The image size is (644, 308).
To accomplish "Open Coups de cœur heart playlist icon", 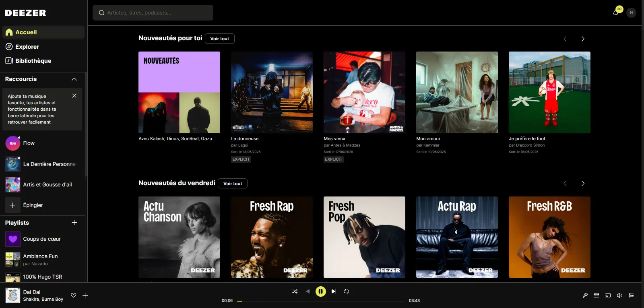I will [x=13, y=239].
